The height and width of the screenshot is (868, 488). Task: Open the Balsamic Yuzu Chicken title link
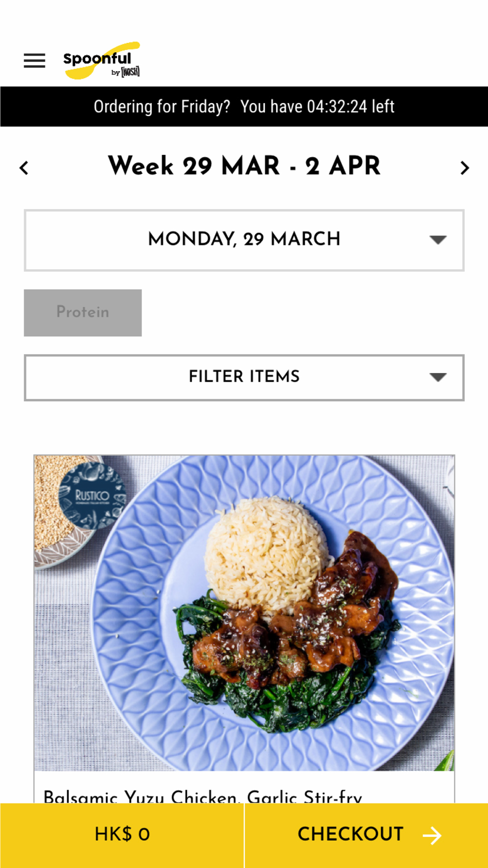203,796
